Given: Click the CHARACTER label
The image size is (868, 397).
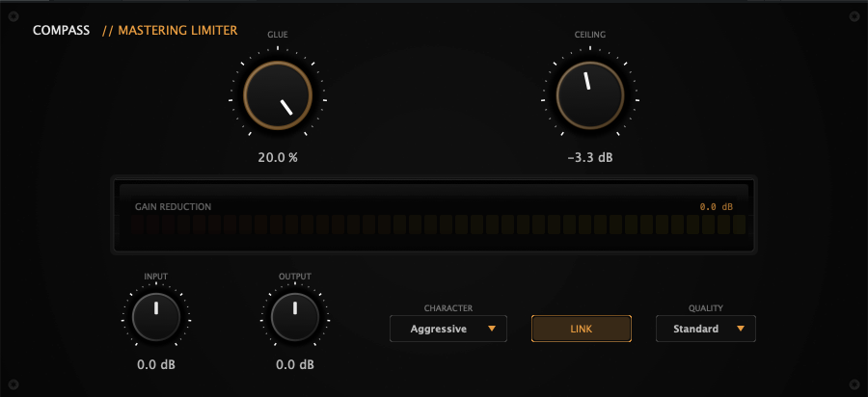Looking at the screenshot, I should pyautogui.click(x=448, y=308).
